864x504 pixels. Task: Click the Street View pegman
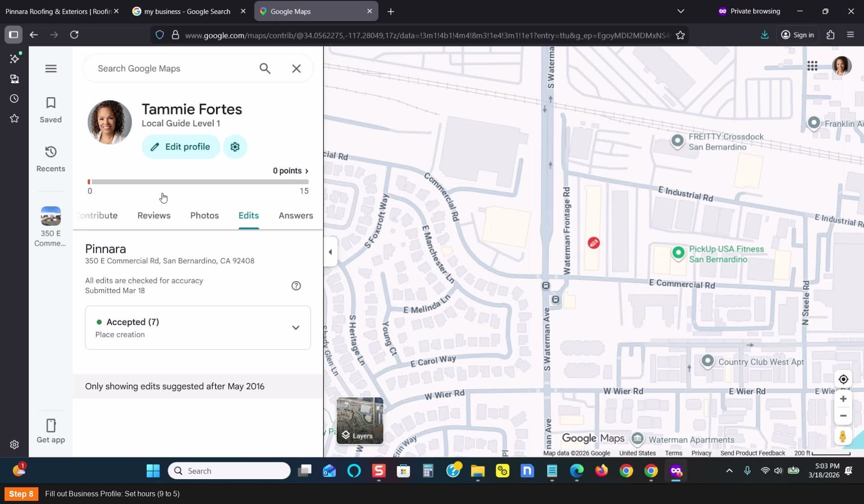tap(843, 437)
